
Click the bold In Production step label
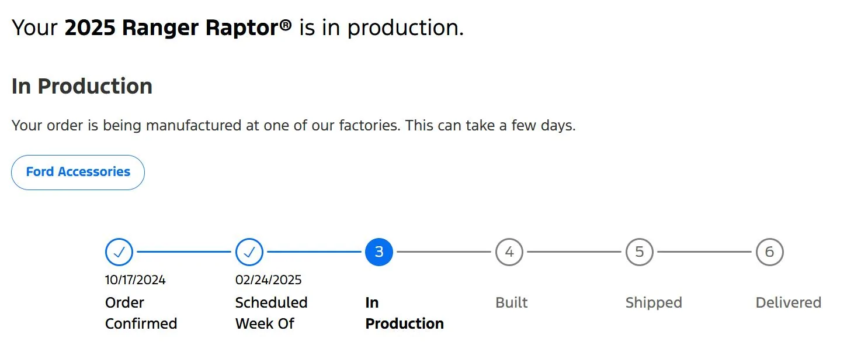click(405, 313)
